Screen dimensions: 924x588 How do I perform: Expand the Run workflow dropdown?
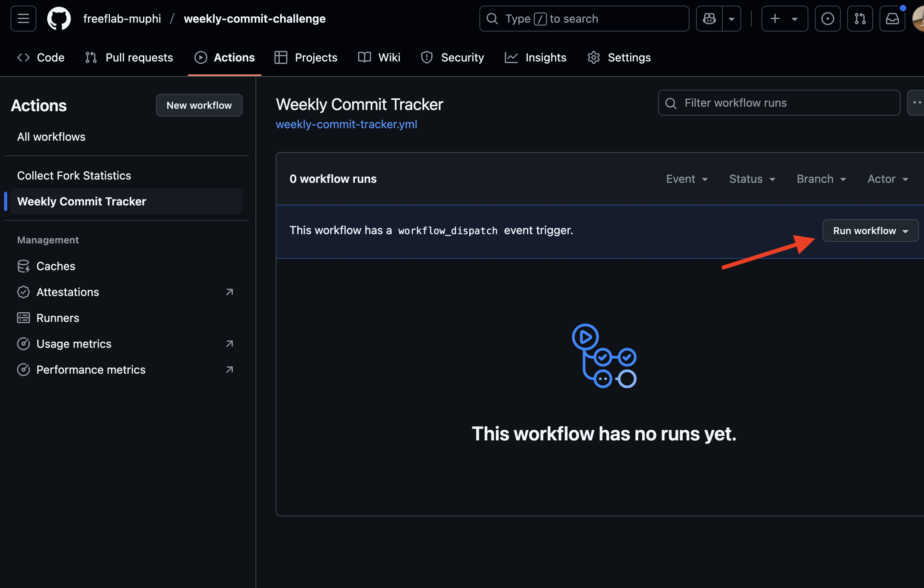(x=870, y=231)
